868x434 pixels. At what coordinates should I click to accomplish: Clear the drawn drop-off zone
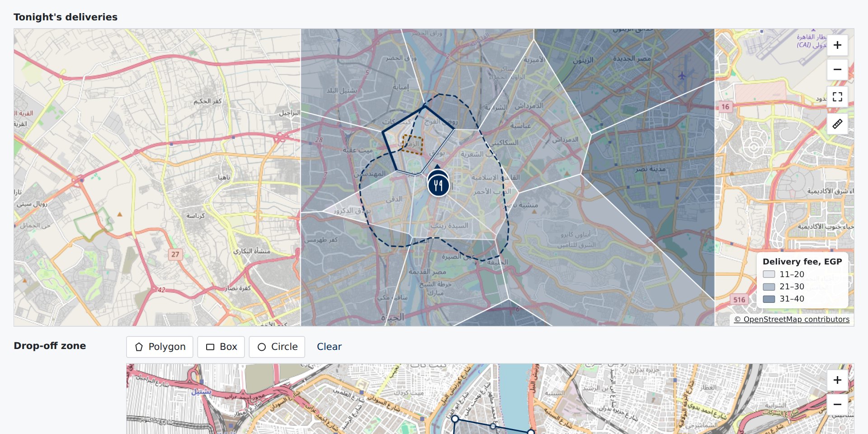(329, 347)
